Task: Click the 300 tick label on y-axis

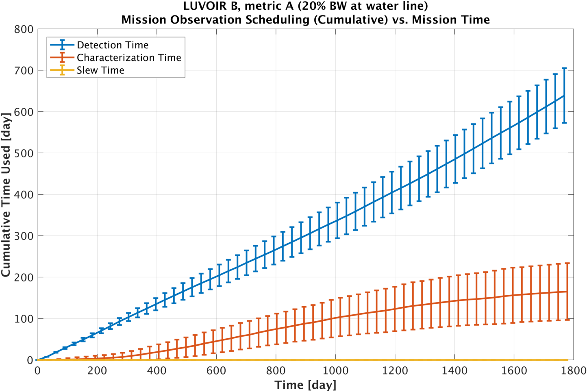Action: [24, 236]
